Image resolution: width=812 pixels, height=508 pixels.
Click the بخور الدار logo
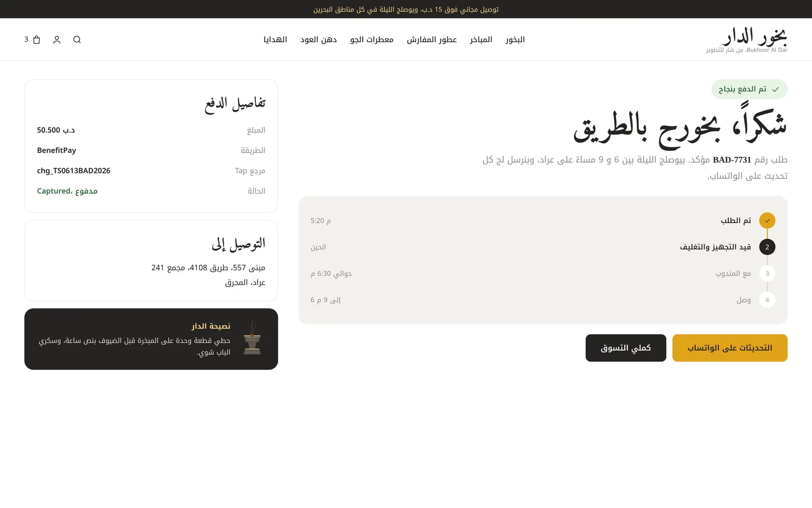[747, 40]
